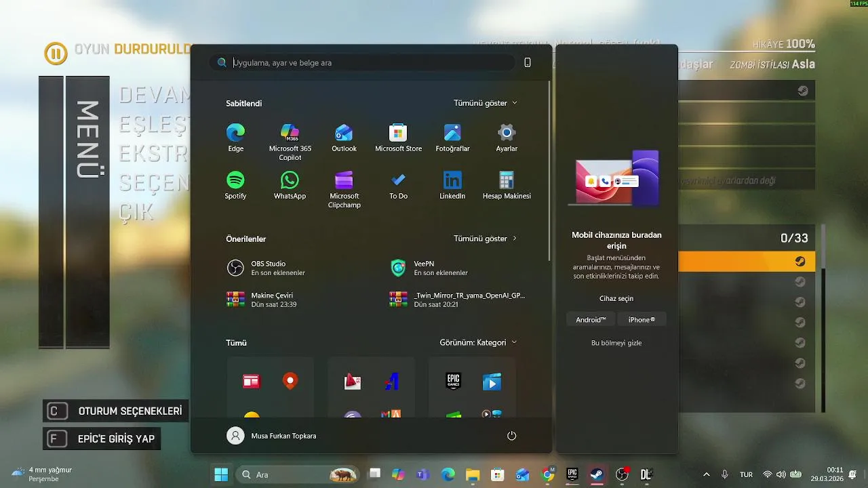Open Ayarlar settings app
Viewport: 868px width, 488px height.
coord(507,138)
